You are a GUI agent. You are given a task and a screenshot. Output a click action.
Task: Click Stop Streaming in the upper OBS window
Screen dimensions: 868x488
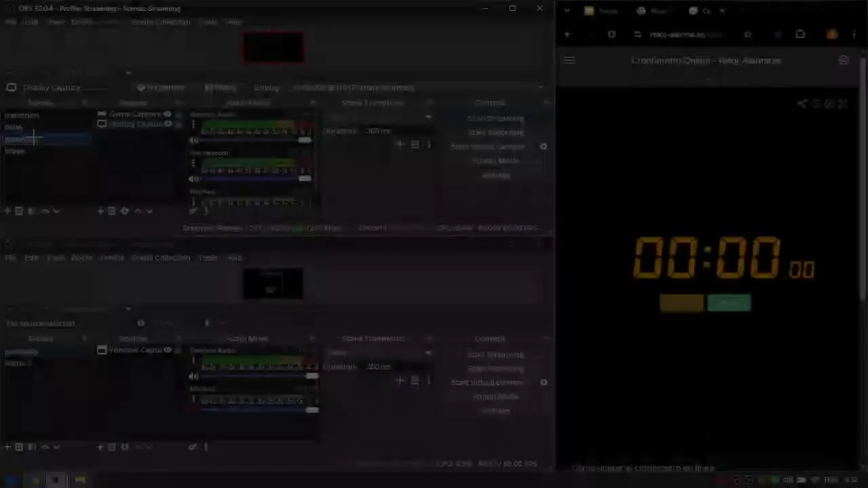pyautogui.click(x=496, y=119)
